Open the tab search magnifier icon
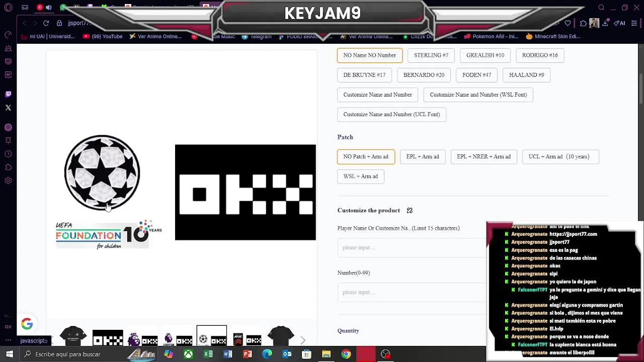The width and height of the screenshot is (644, 362). click(601, 8)
